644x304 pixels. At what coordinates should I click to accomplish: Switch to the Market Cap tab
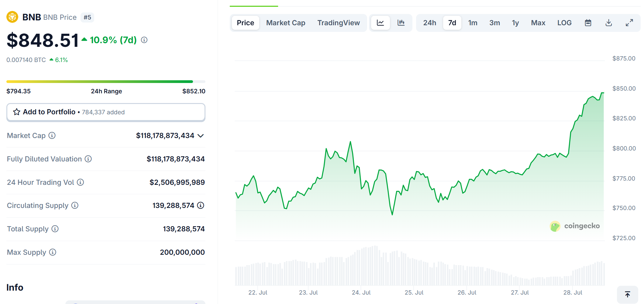tap(285, 23)
